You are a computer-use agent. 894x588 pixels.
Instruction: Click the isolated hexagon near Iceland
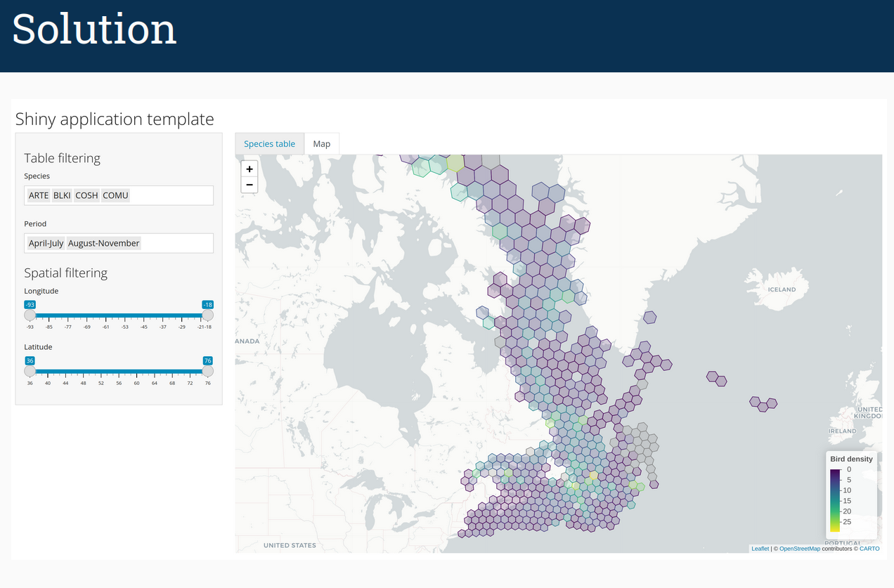[x=650, y=318]
